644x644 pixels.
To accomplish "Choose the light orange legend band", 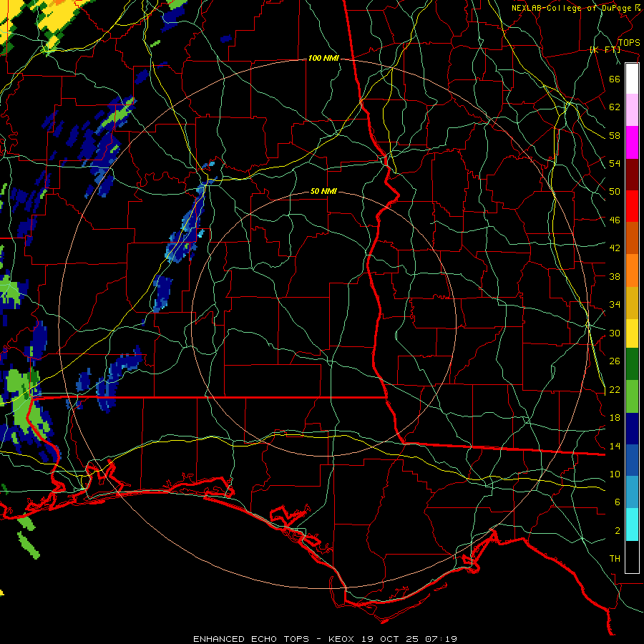I will (x=632, y=270).
